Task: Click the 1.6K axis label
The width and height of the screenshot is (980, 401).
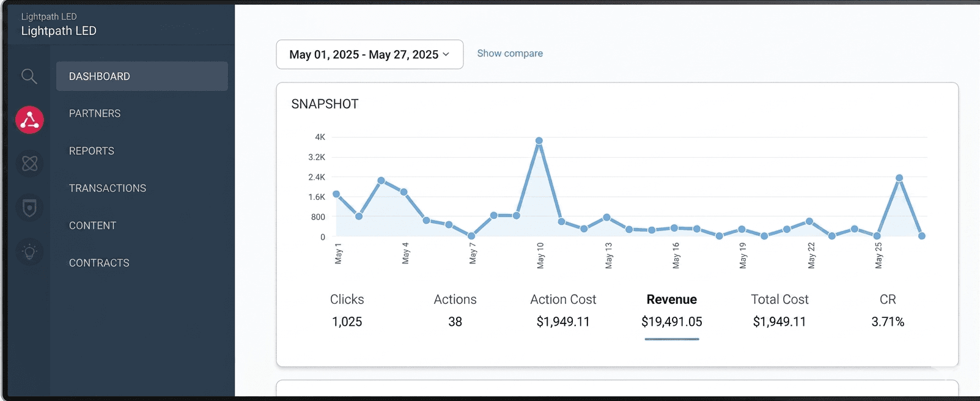Action: tap(317, 197)
